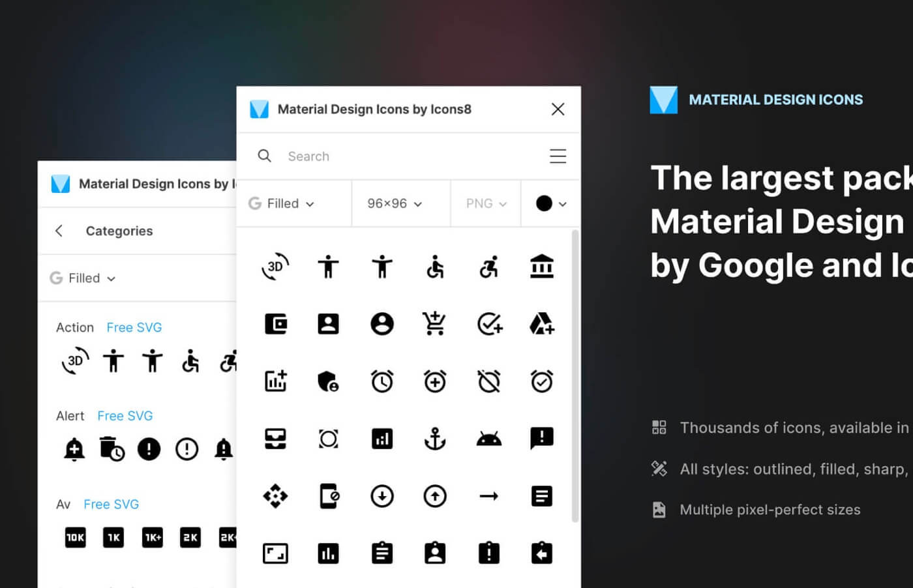
Task: Select the aspect ratio icon
Action: pyautogui.click(x=275, y=553)
